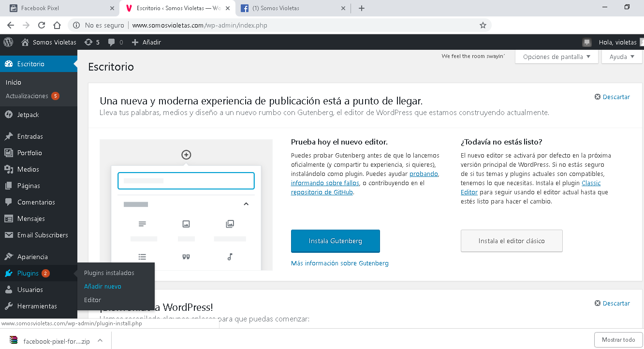Expand options arrow for downloaded zip
The image size is (644, 349).
pos(100,341)
